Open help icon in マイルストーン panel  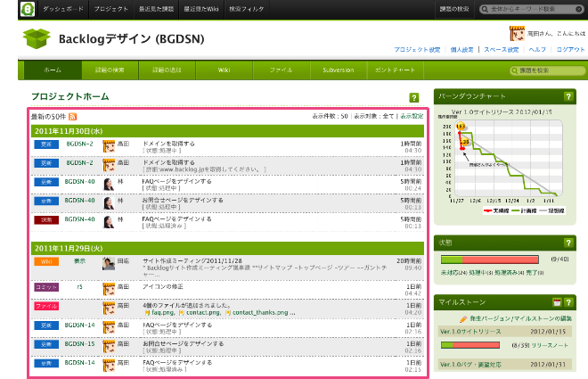point(568,302)
